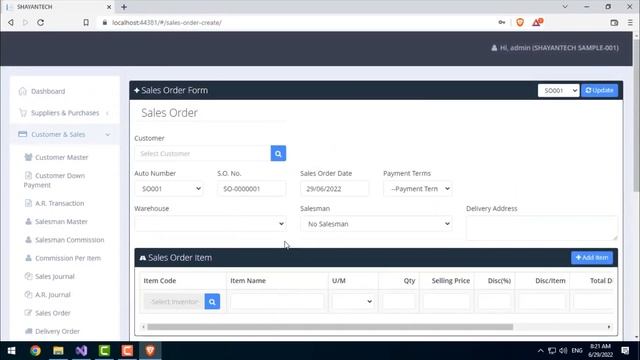Expand Suppliers & Purchases menu
This screenshot has height=360, width=640.
[x=65, y=113]
